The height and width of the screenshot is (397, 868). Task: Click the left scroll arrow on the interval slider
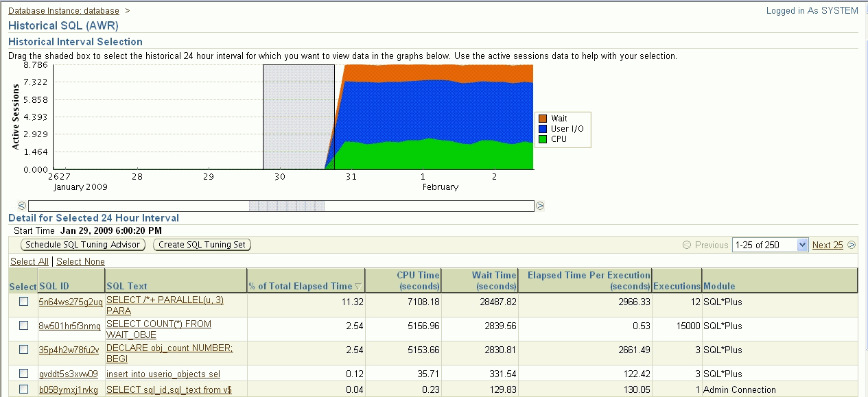point(23,204)
